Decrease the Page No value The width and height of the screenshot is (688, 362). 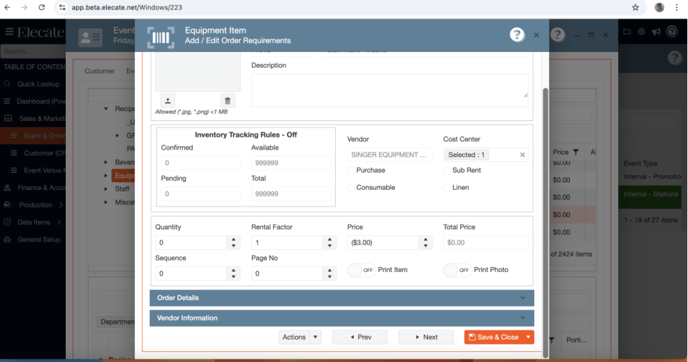pyautogui.click(x=330, y=277)
